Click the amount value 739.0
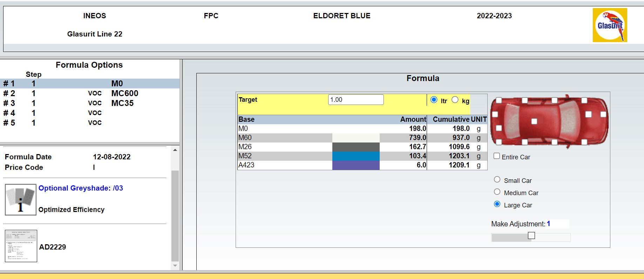Screen dimensions: 644x279 (418, 138)
